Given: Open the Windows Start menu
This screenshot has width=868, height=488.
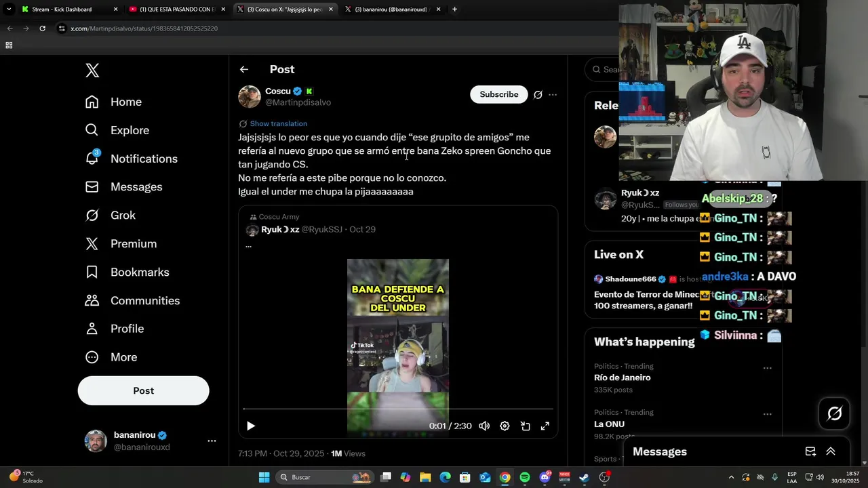Looking at the screenshot, I should pos(264,477).
